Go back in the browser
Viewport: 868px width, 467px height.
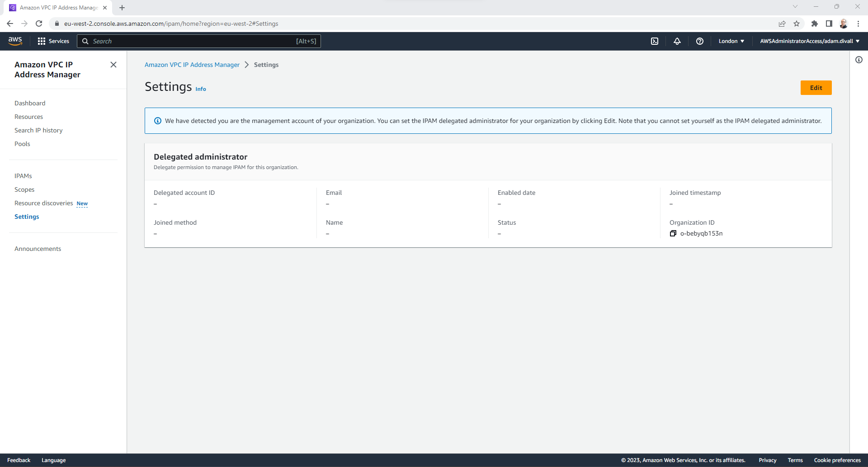pos(10,24)
